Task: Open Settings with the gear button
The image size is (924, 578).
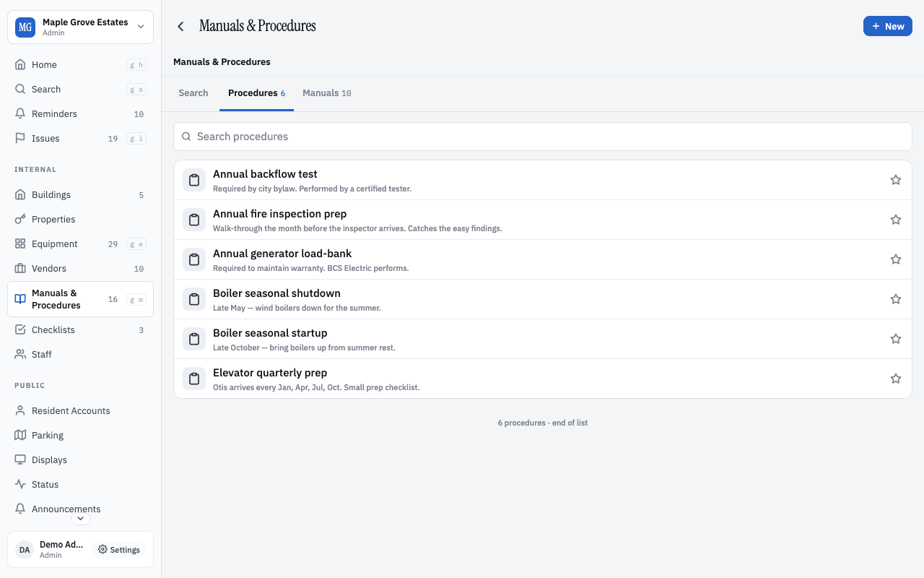Action: tap(119, 550)
